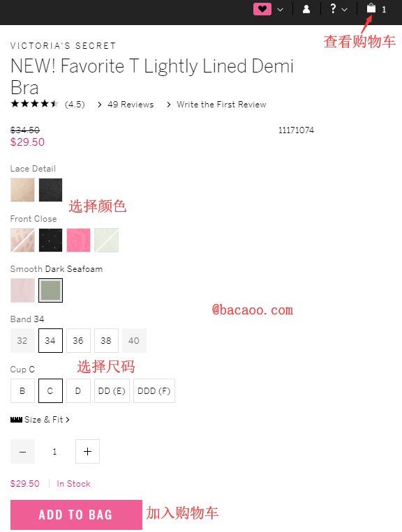
Task: Click the star rating display
Action: pyautogui.click(x=34, y=104)
